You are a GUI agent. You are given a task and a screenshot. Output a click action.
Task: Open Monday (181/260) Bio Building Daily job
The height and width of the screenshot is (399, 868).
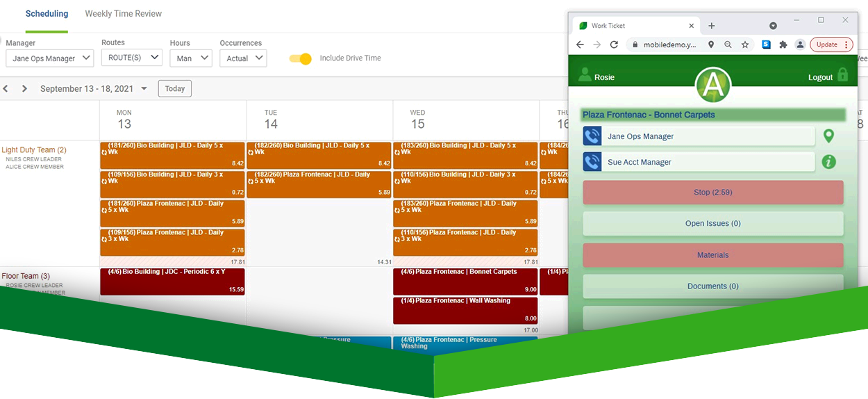(x=173, y=155)
